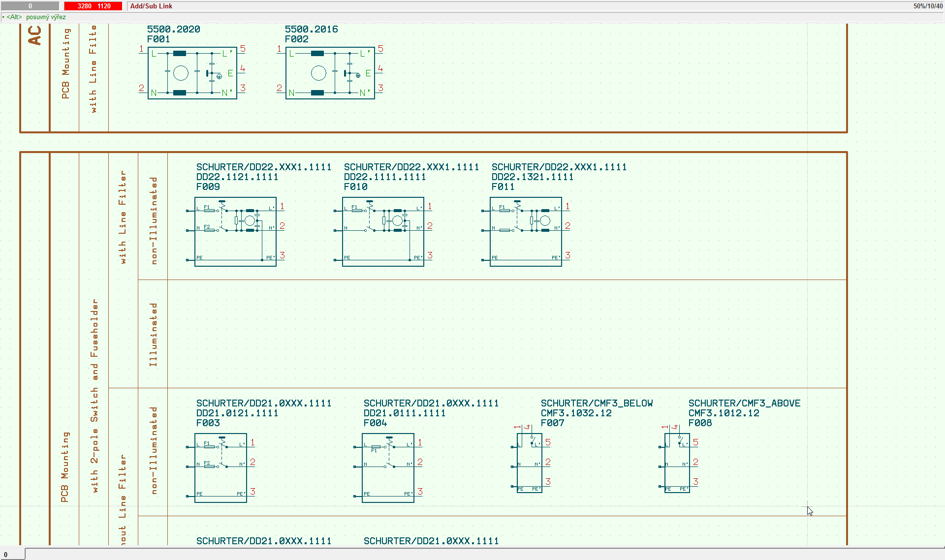Click the CMF3.1012.12 part number
The image size is (945, 560).
point(724,413)
